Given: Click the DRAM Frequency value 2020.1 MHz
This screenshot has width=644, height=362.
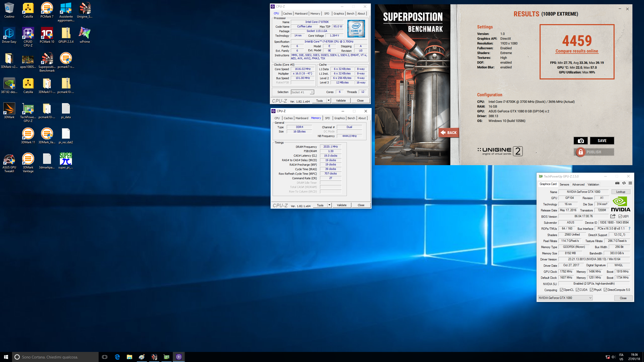Looking at the screenshot, I should (331, 147).
